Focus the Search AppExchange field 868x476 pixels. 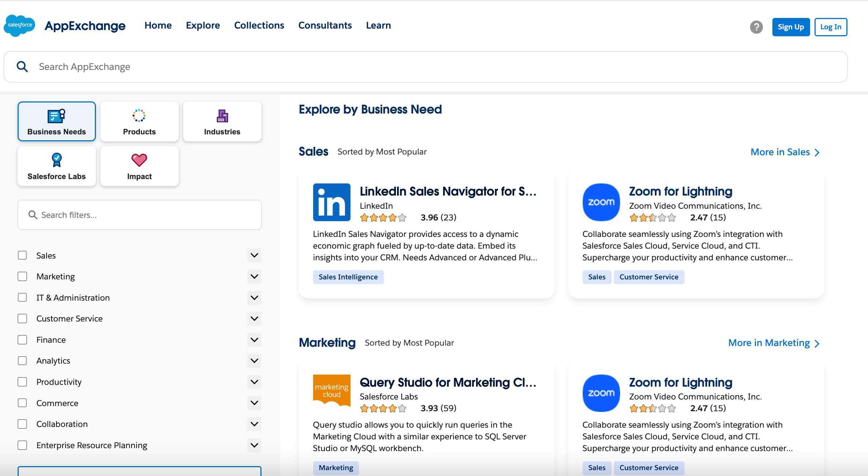pyautogui.click(x=425, y=67)
